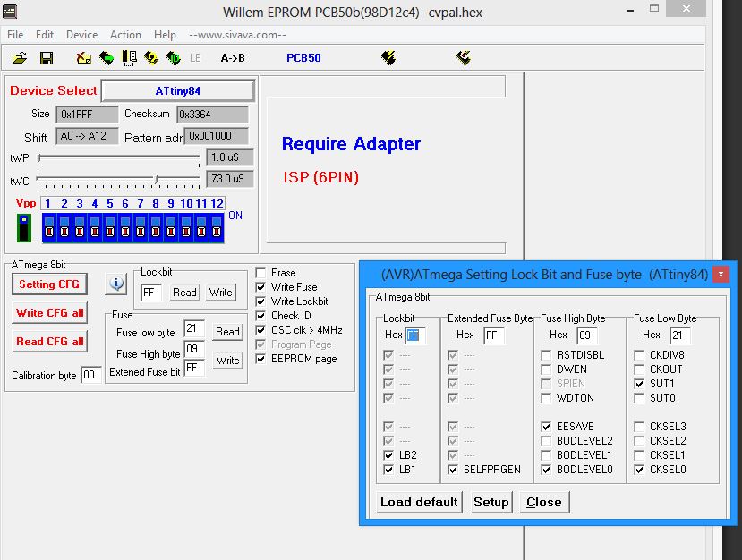Toggle DIP switch number 1

point(49,228)
